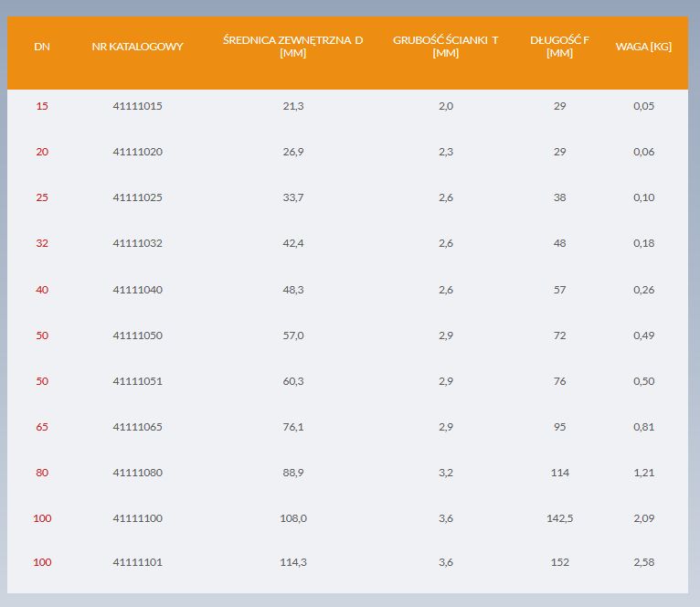Image resolution: width=700 pixels, height=607 pixels.
Task: Click the GRUBOŚĆ ŚCIANKI T header
Action: pyautogui.click(x=446, y=47)
